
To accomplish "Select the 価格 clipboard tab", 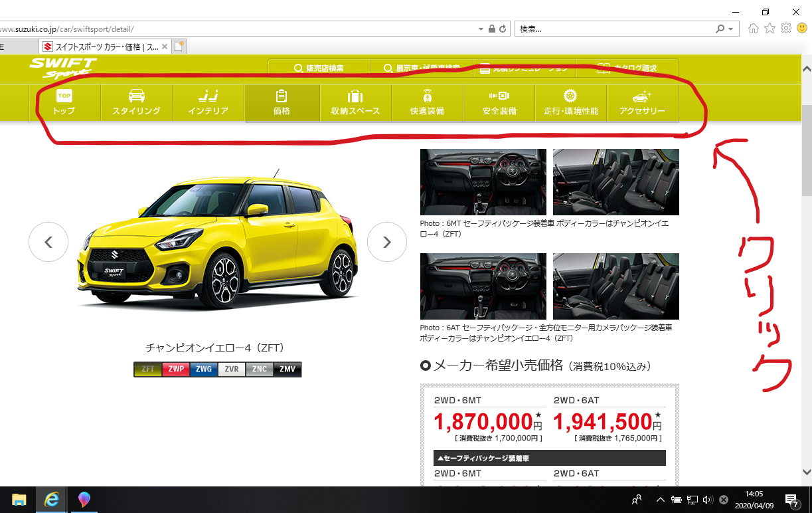I will [x=282, y=103].
